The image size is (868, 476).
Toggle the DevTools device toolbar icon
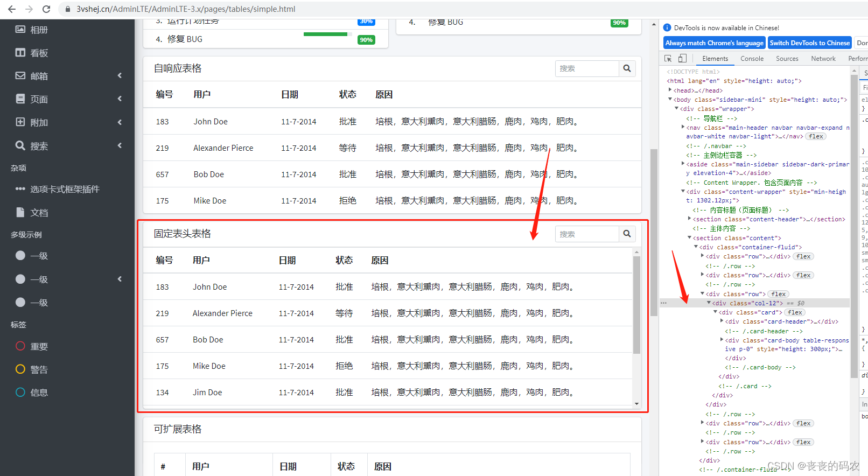point(682,58)
